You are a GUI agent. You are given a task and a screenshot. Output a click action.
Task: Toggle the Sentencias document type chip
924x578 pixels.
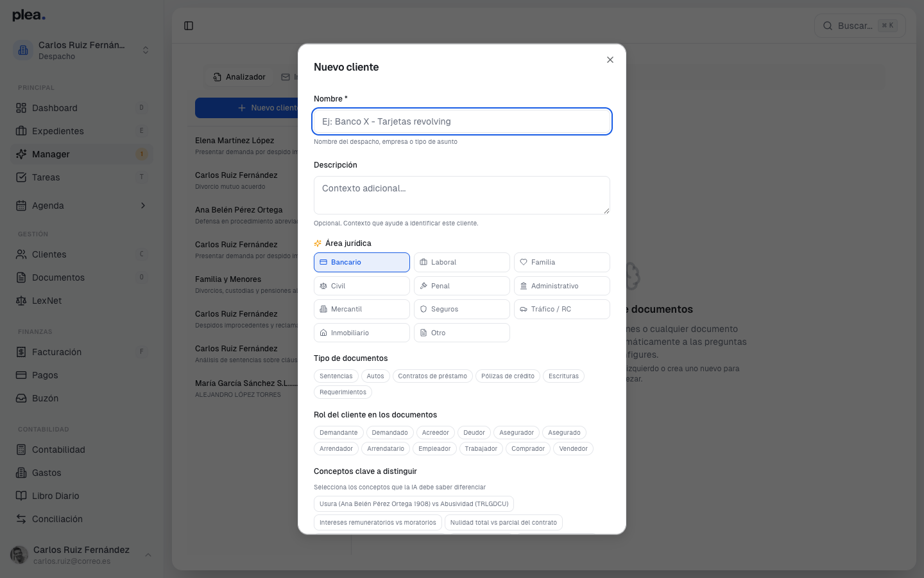(336, 376)
